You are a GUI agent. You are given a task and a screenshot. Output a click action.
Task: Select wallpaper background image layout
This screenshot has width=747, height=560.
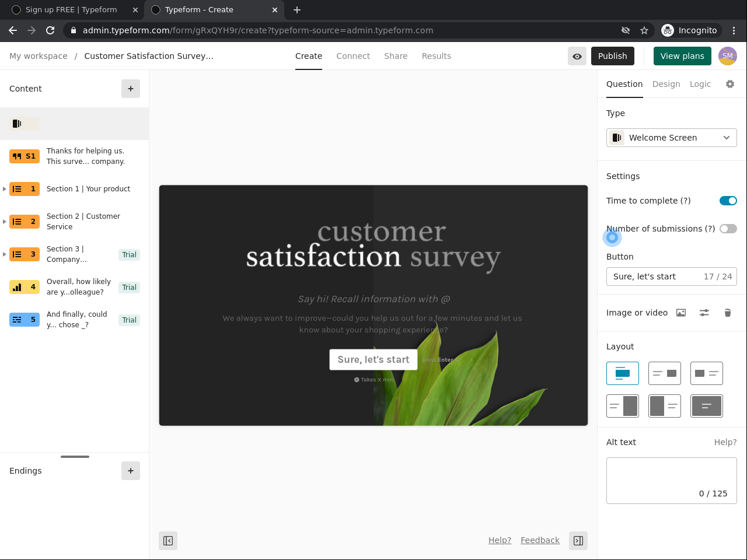click(707, 406)
